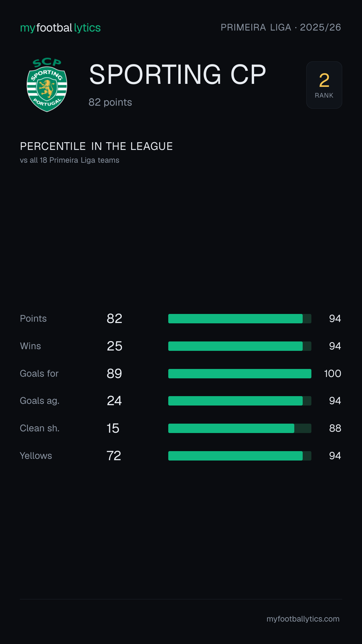Click the Sporting CP club crest

pyautogui.click(x=47, y=85)
